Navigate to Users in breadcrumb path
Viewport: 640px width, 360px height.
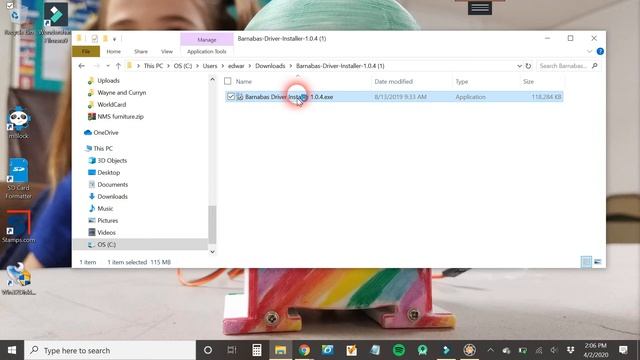click(x=210, y=66)
